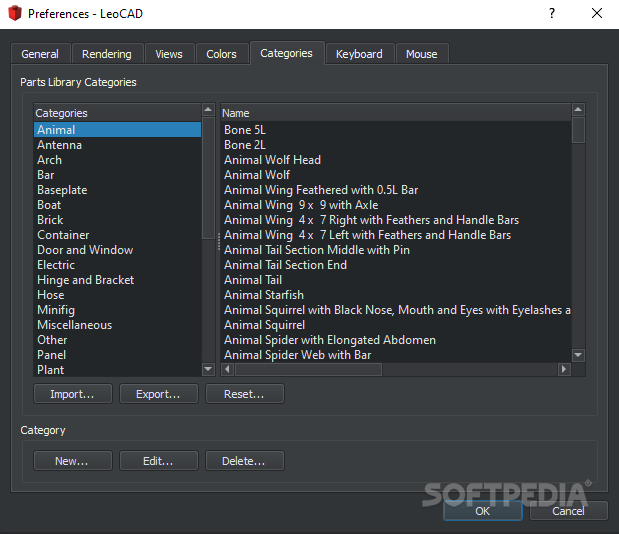Viewport: 619px width, 534px height.
Task: Open the Rendering tab
Action: coord(107,54)
